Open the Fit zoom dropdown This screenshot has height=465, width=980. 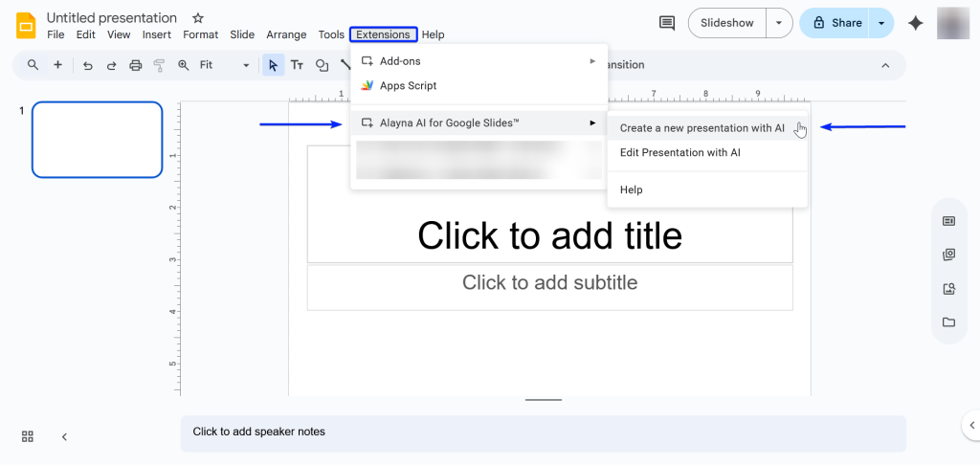point(224,65)
